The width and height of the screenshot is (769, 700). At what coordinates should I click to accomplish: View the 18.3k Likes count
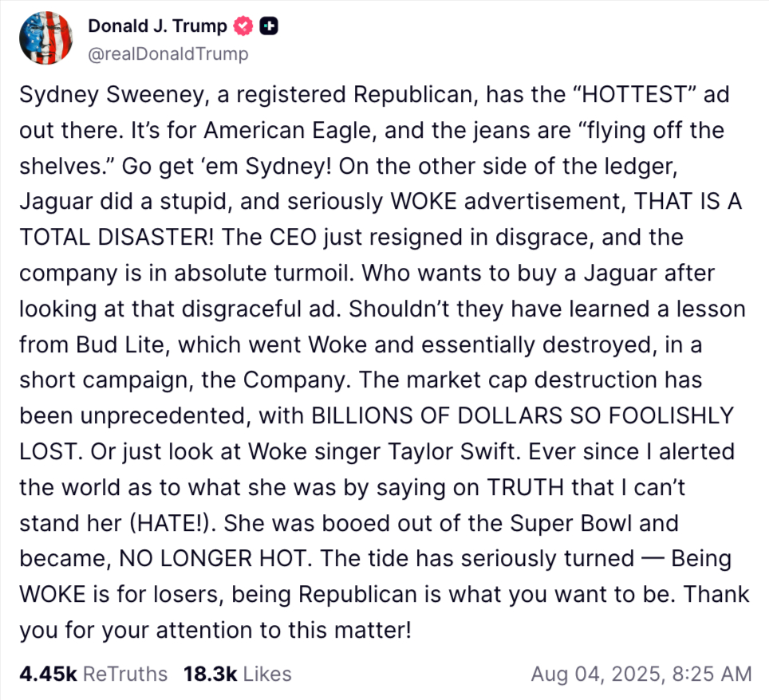click(x=211, y=674)
